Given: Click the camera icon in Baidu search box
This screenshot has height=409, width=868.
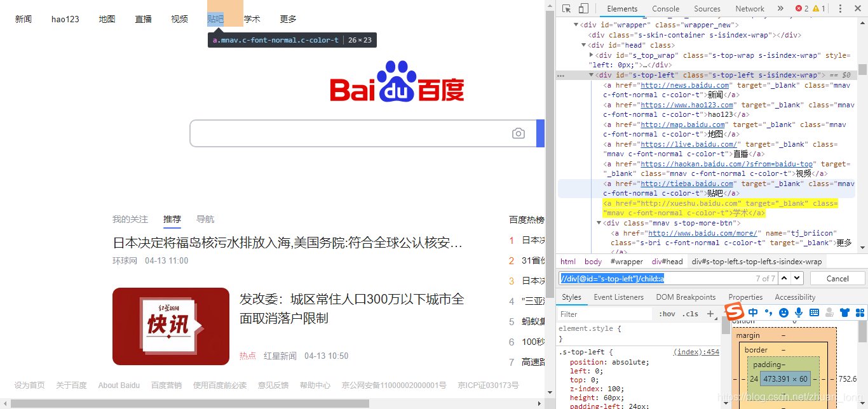Looking at the screenshot, I should pos(518,133).
